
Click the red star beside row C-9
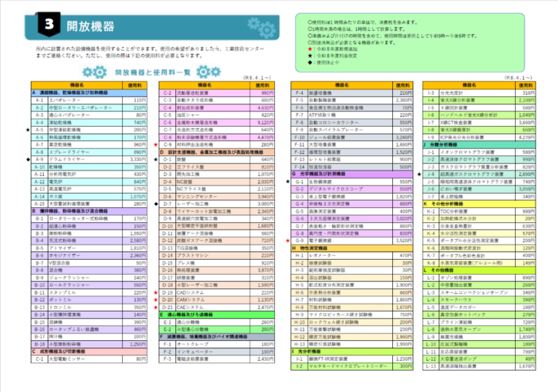[x=155, y=145]
